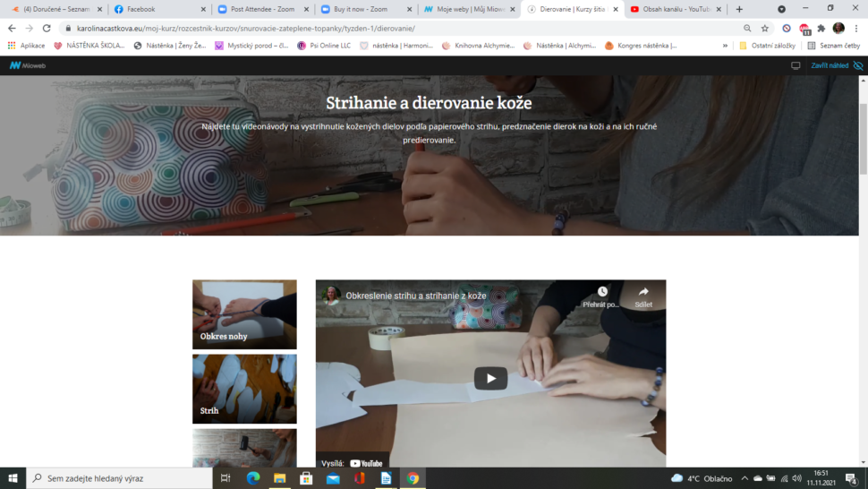Open the video title Obkreslenie strihu link
Screen dimensions: 868x489
[416, 296]
